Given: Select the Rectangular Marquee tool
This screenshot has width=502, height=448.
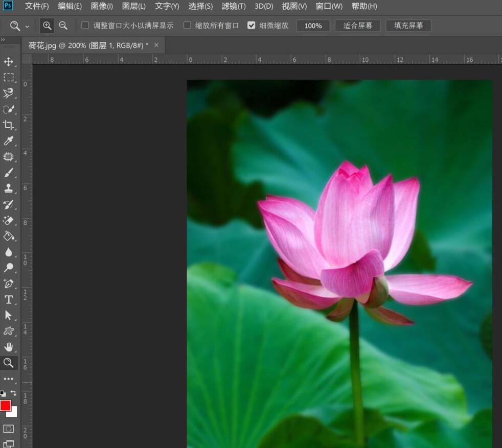Looking at the screenshot, I should 8,77.
